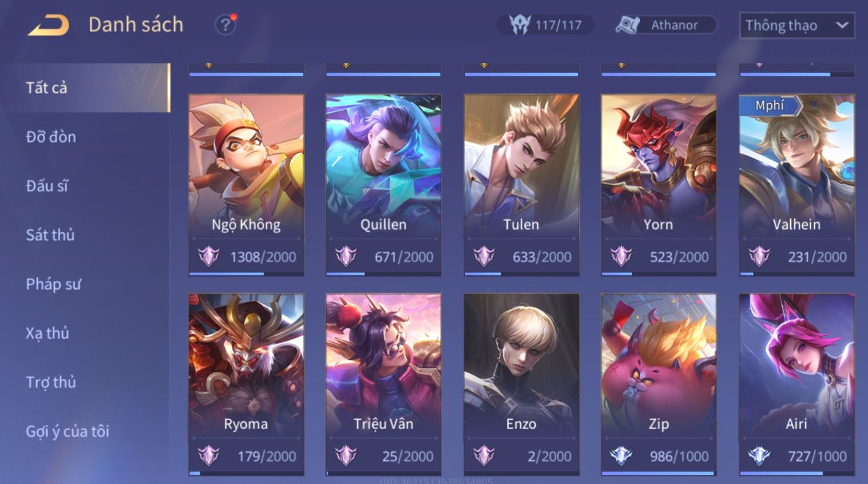Click Airi's blue mastery badge icon

point(759,456)
